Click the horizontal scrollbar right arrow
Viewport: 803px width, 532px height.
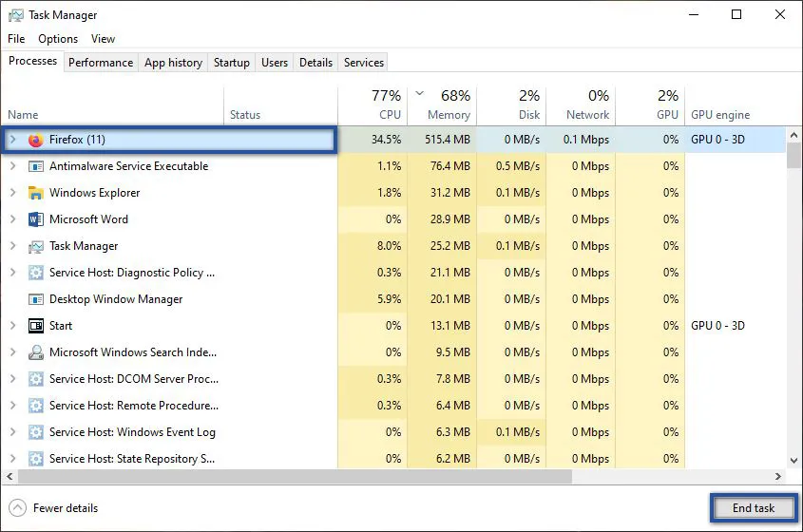pyautogui.click(x=778, y=476)
